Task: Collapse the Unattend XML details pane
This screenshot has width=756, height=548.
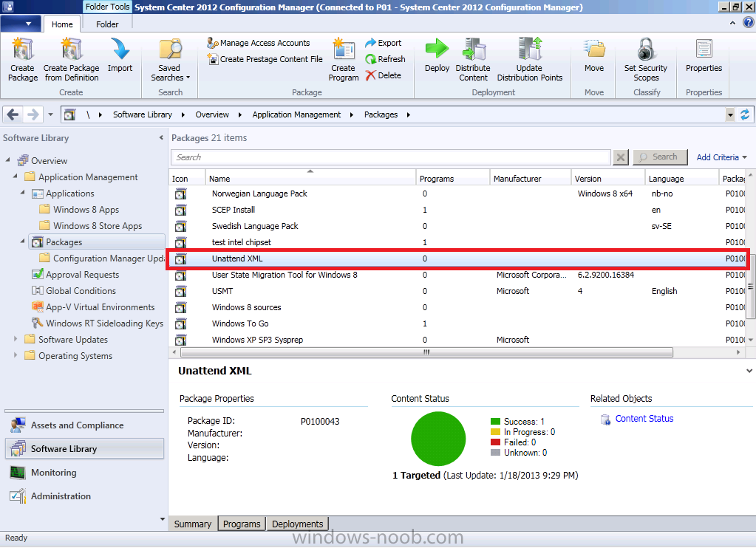Action: point(749,371)
